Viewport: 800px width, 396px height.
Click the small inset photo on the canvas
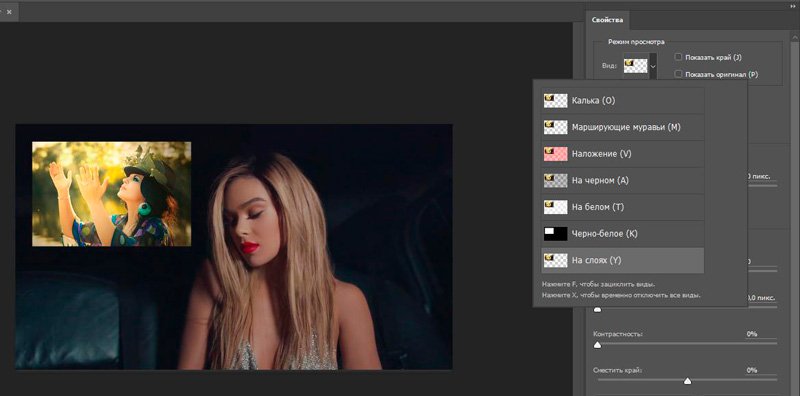[x=112, y=194]
